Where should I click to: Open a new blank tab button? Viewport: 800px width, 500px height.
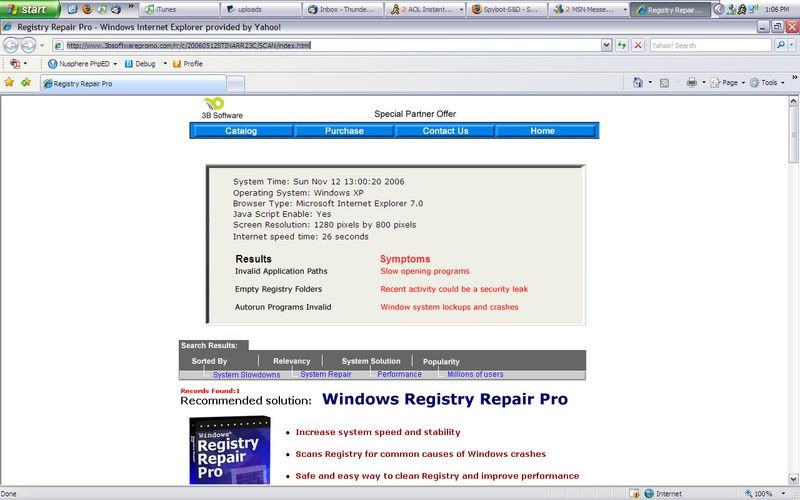[235, 84]
